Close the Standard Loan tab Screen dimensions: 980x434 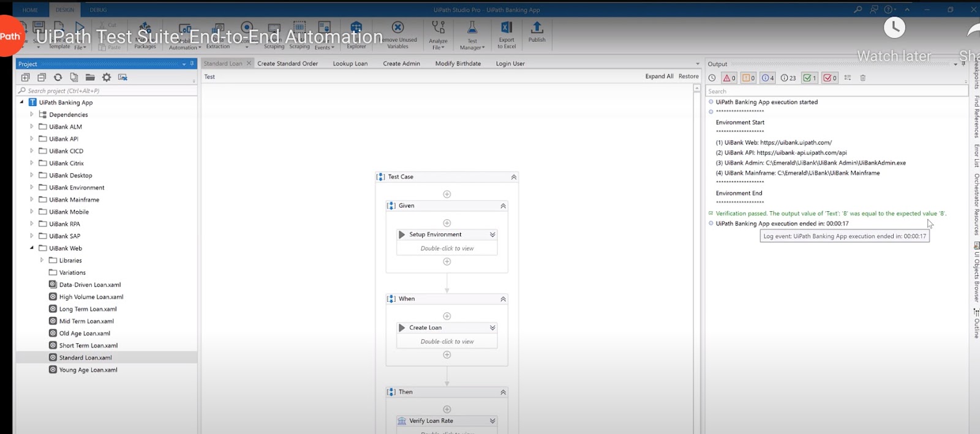pos(249,63)
